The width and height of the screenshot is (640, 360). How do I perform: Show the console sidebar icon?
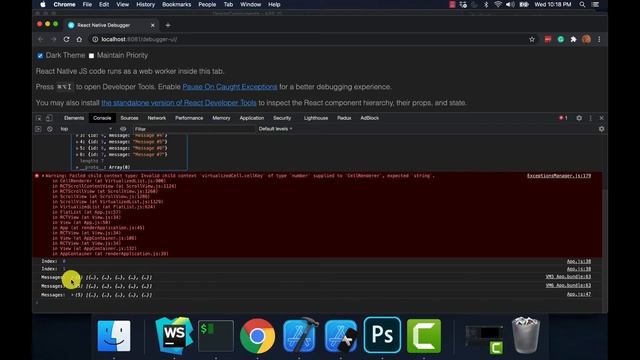pos(38,129)
